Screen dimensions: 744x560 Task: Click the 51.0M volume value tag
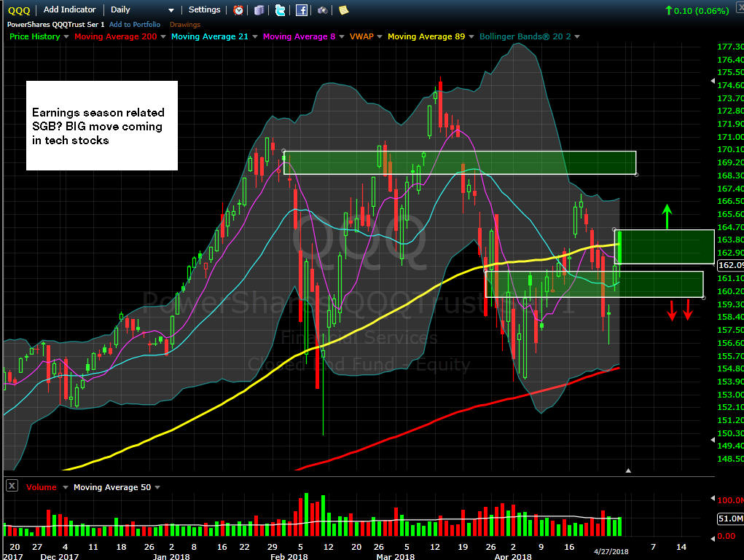click(729, 518)
